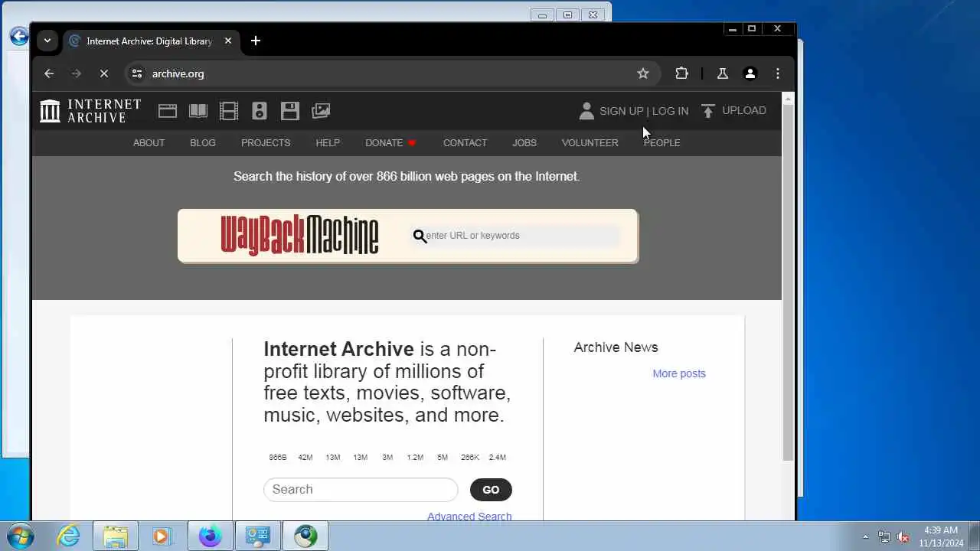The height and width of the screenshot is (551, 980).
Task: Open Windows Explorer folder in taskbar
Action: tap(116, 536)
